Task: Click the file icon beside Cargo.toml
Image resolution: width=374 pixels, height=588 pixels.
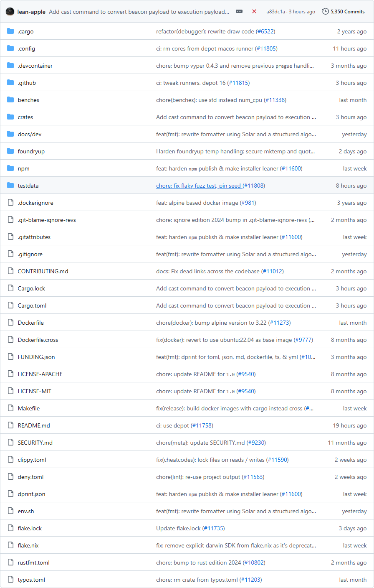Action: (x=10, y=305)
